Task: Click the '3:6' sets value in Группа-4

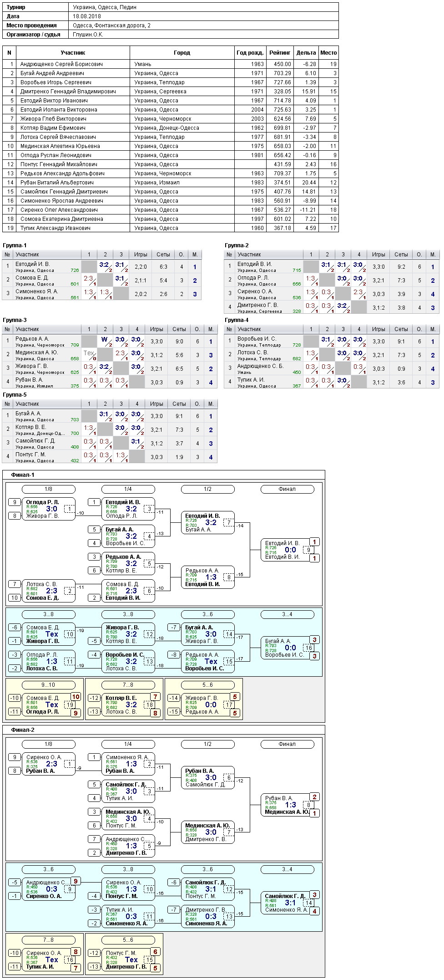Action: [x=401, y=383]
